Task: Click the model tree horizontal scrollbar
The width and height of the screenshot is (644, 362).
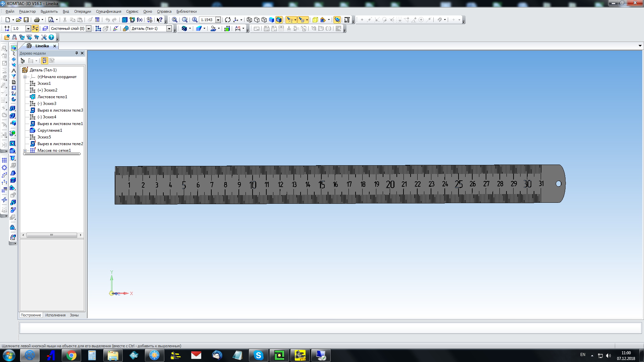Action: pos(52,235)
